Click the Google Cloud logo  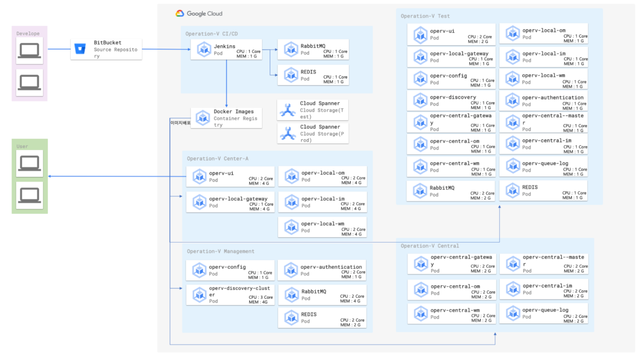(199, 13)
